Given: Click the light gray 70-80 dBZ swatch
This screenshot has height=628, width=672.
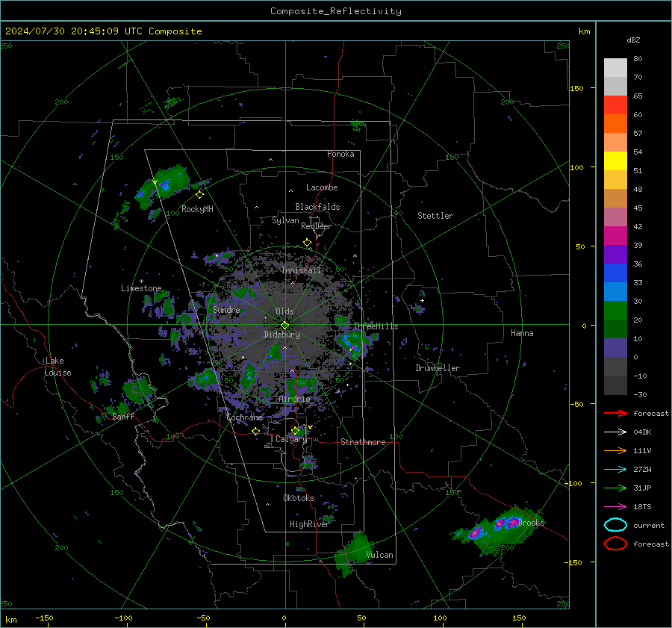Looking at the screenshot, I should 615,68.
